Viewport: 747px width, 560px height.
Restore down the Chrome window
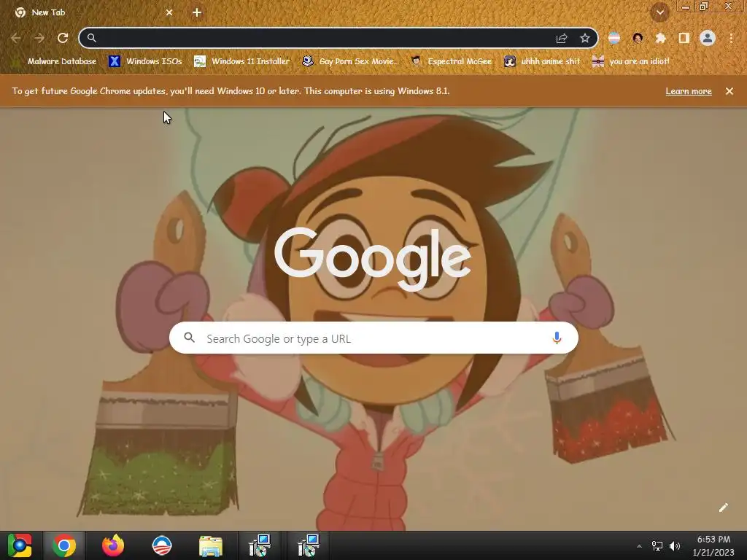pyautogui.click(x=703, y=6)
